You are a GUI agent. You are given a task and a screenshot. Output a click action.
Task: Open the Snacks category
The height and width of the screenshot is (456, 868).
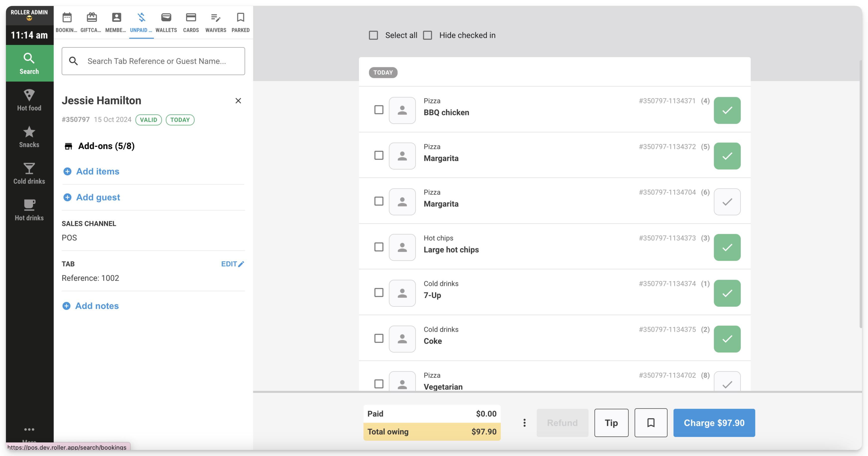point(29,136)
